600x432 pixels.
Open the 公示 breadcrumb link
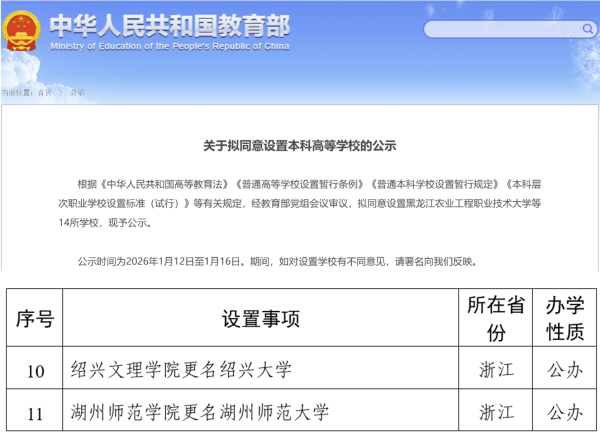[x=77, y=92]
